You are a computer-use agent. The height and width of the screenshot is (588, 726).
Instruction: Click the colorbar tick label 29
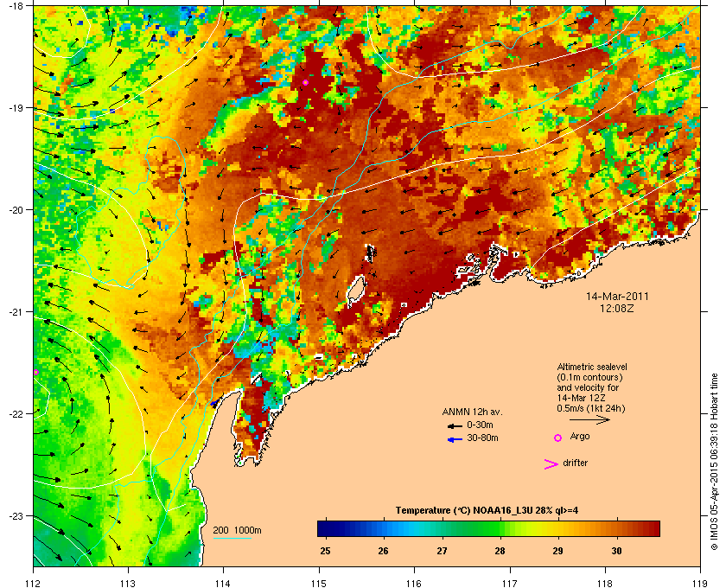pos(557,551)
